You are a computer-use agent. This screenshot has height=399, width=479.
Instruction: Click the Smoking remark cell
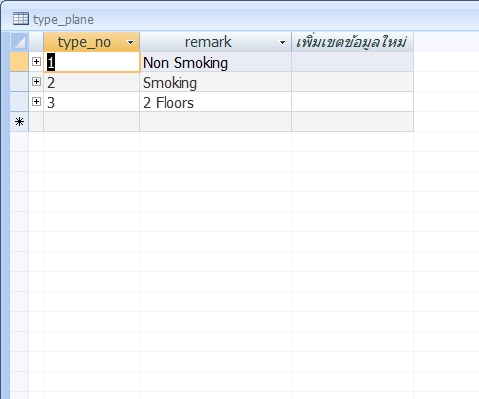[x=215, y=82]
